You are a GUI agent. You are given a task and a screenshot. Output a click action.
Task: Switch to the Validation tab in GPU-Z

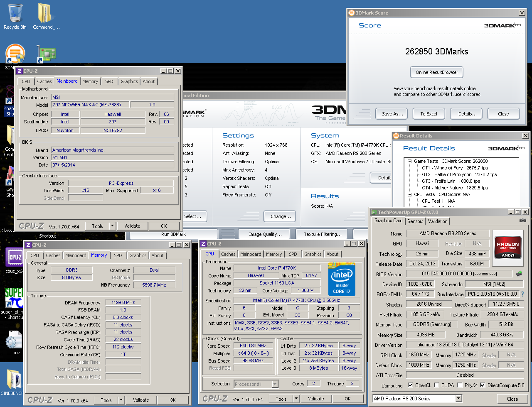438,221
